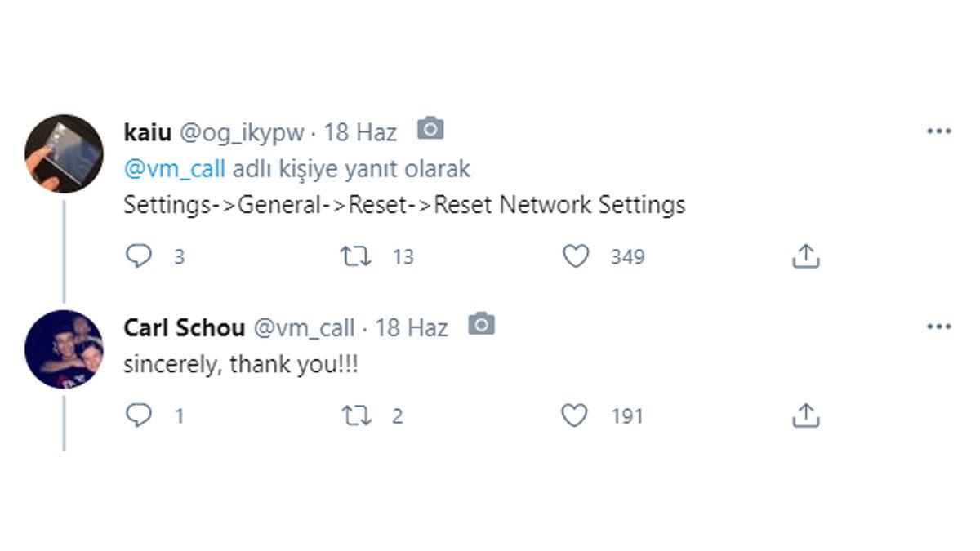Click kaiu's profile avatar
Image resolution: width=980 pixels, height=551 pixels.
click(63, 147)
